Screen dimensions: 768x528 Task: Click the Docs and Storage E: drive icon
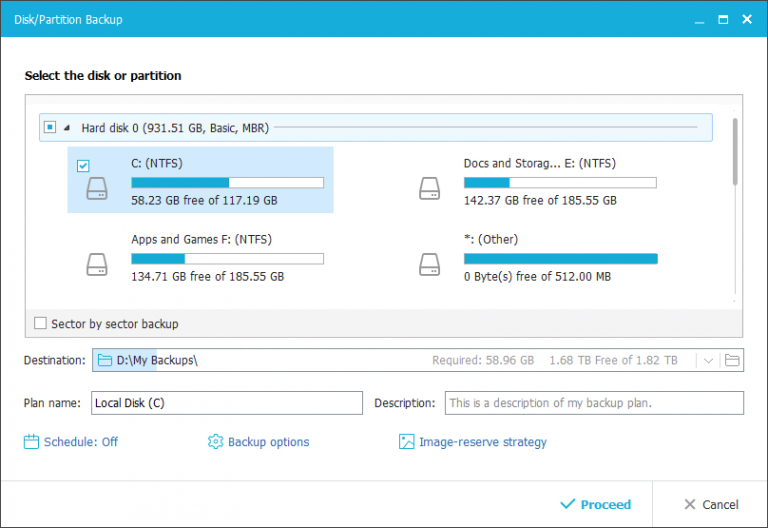click(x=429, y=190)
